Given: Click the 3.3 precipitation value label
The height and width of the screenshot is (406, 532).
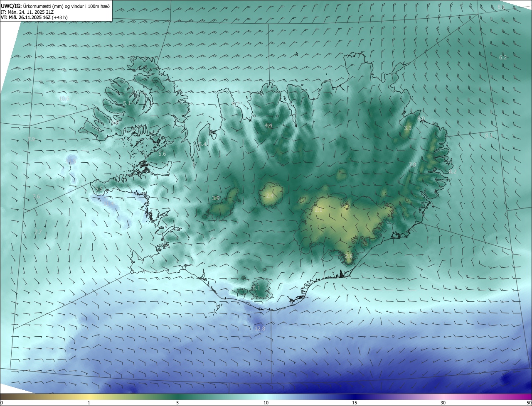Looking at the screenshot, I should [x=408, y=128].
